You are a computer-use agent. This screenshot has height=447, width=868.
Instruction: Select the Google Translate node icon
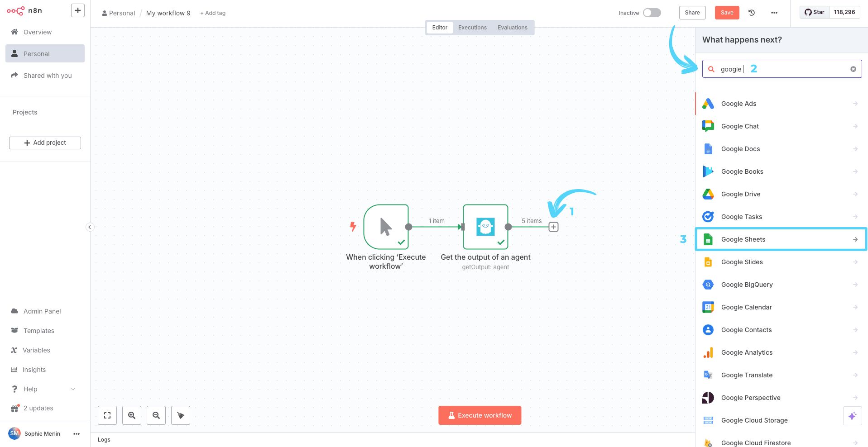click(708, 375)
